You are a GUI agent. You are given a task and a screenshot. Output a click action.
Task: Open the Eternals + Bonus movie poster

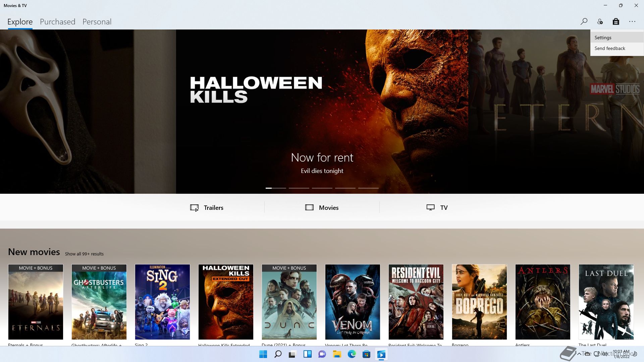coord(36,302)
